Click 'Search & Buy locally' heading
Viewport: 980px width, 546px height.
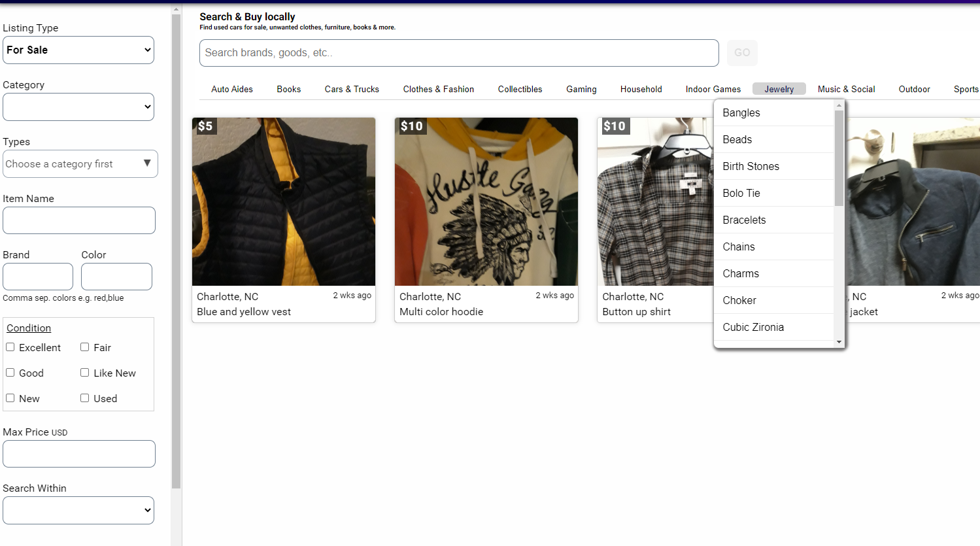pyautogui.click(x=247, y=17)
